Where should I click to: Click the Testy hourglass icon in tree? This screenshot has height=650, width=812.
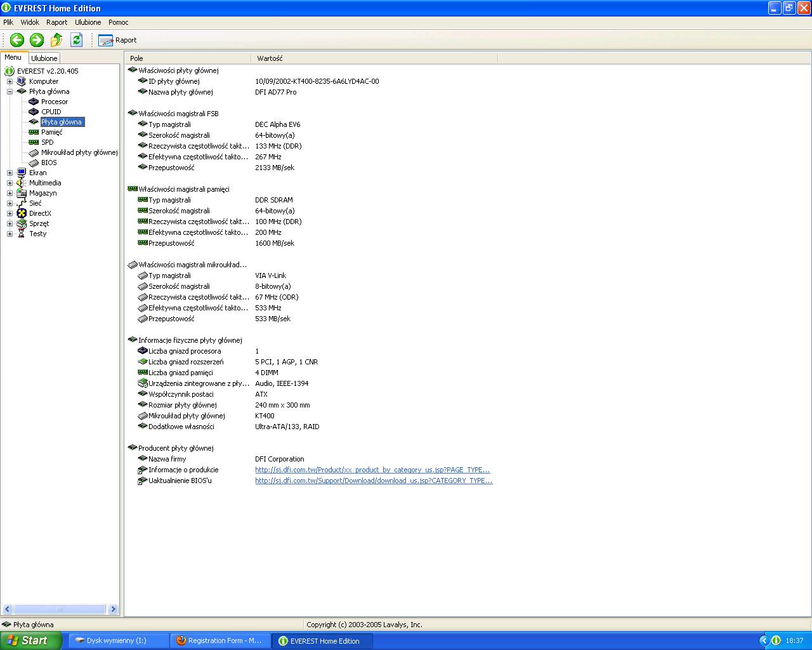(22, 234)
